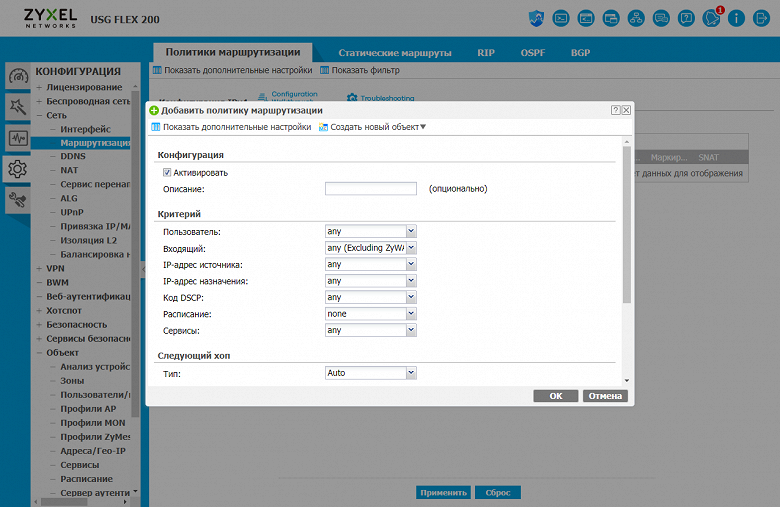Open the dashboard gauge icon in sidebar

[x=18, y=76]
